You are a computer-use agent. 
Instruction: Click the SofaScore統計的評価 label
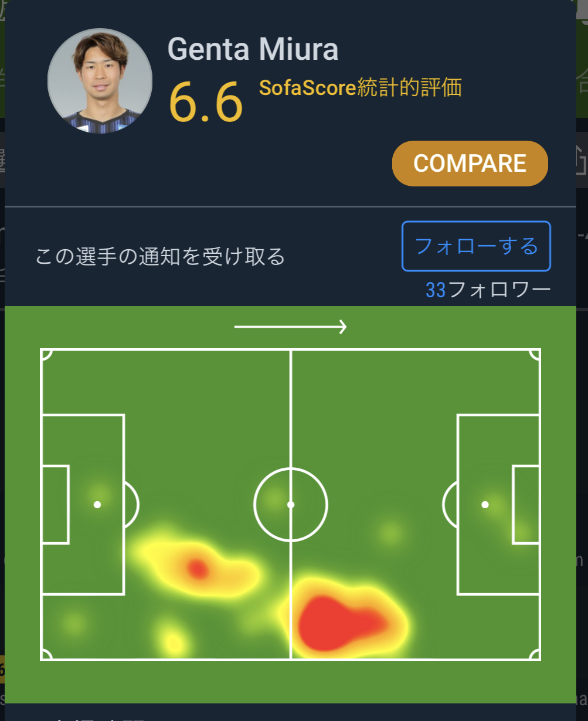[360, 88]
